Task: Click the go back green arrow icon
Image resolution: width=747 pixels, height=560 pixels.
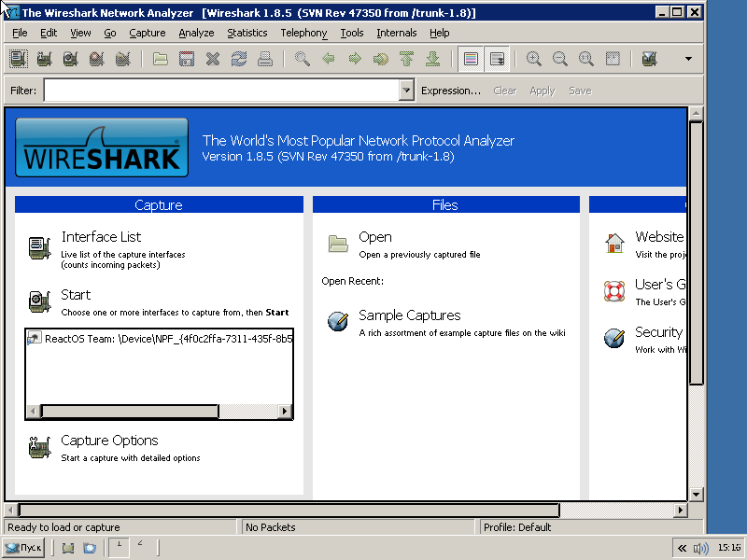Action: [x=329, y=59]
